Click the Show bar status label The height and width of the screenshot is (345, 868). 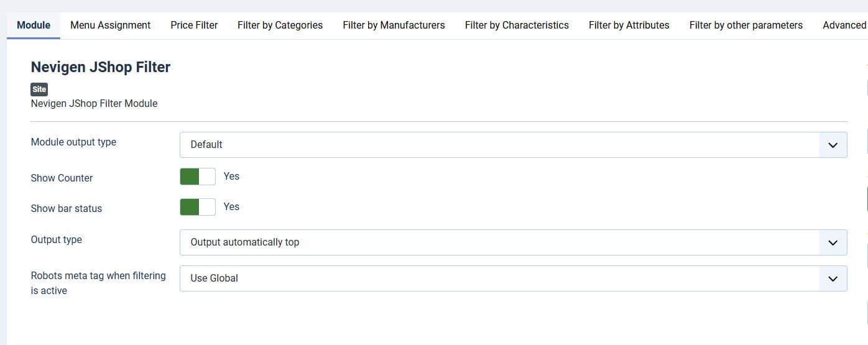[x=66, y=208]
